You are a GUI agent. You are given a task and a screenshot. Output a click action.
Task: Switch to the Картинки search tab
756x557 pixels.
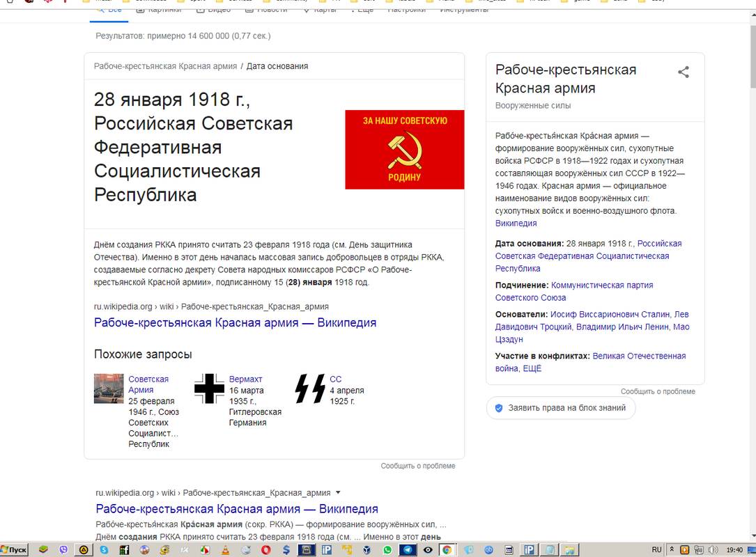point(159,10)
